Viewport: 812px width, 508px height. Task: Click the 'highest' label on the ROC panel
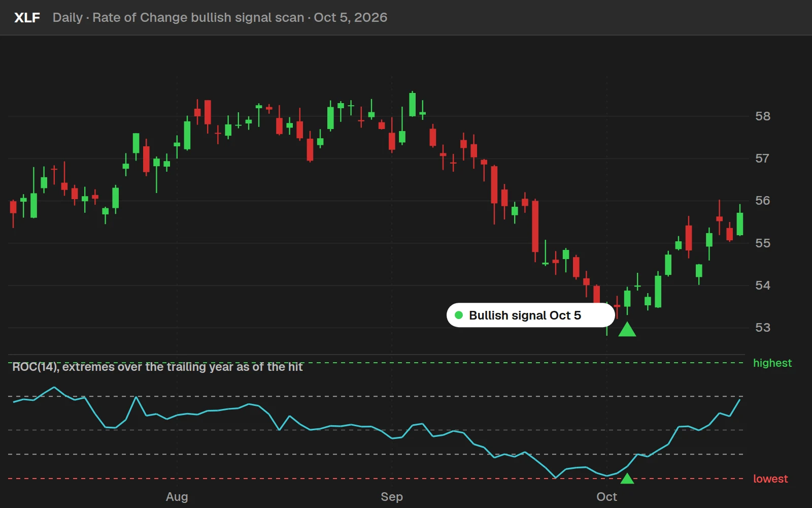point(772,363)
